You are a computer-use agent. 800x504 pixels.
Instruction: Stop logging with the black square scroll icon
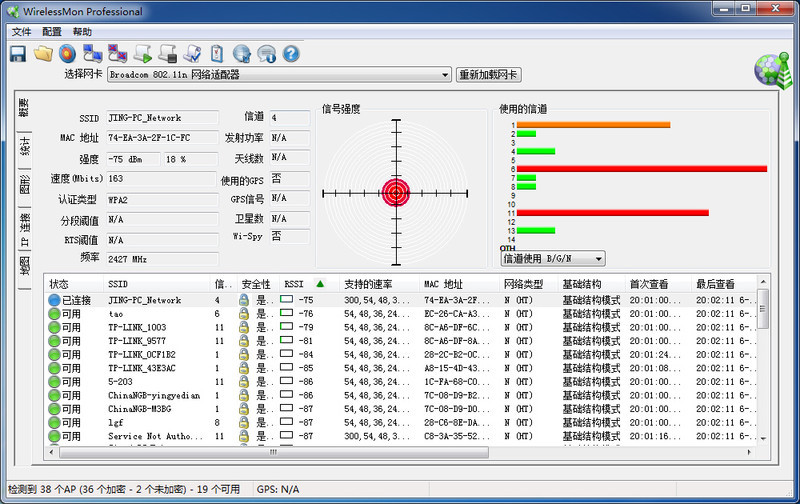tap(167, 54)
